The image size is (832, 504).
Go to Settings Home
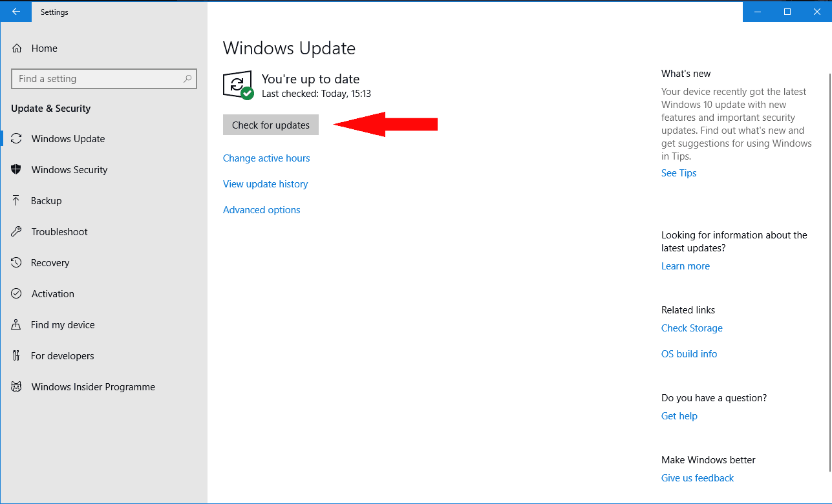pos(104,48)
